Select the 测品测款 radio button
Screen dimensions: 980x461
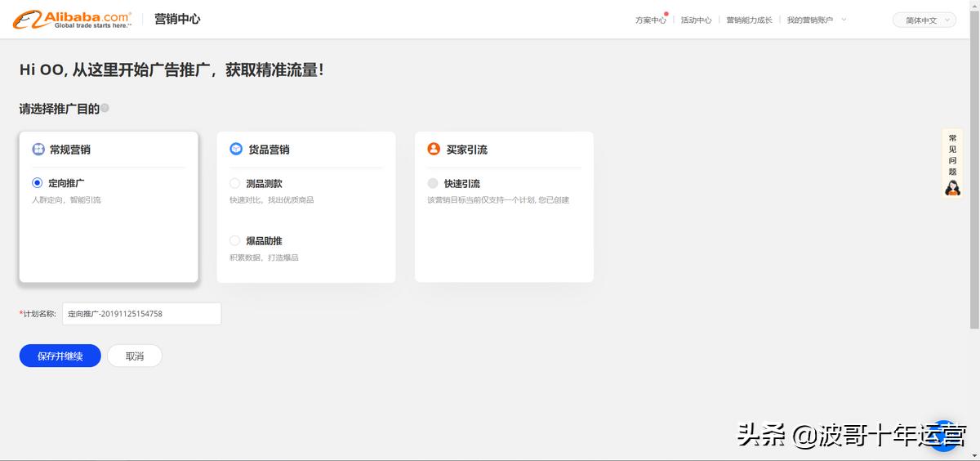[x=235, y=184]
